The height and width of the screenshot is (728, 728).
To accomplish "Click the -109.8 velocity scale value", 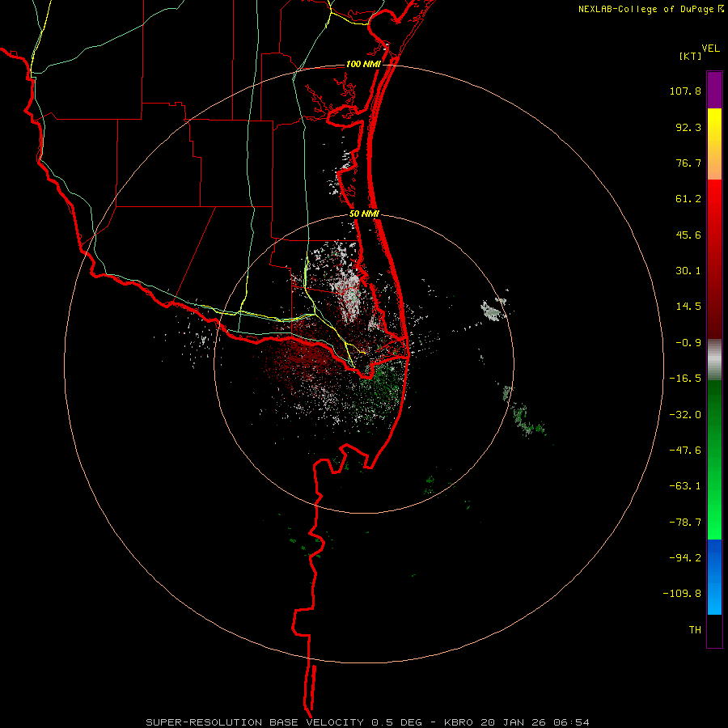I will 682,594.
